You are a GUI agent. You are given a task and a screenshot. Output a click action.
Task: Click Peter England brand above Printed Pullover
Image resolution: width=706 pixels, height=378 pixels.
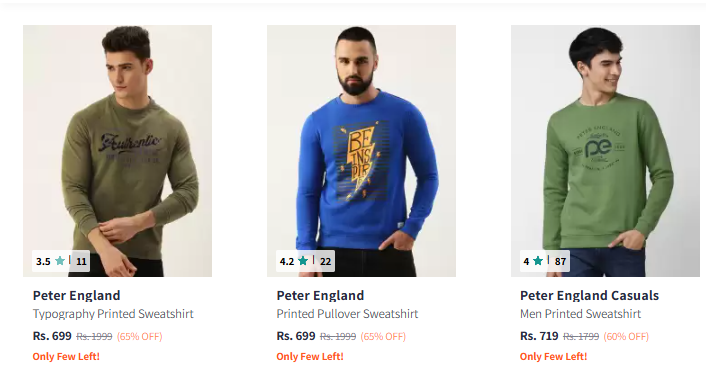point(320,296)
